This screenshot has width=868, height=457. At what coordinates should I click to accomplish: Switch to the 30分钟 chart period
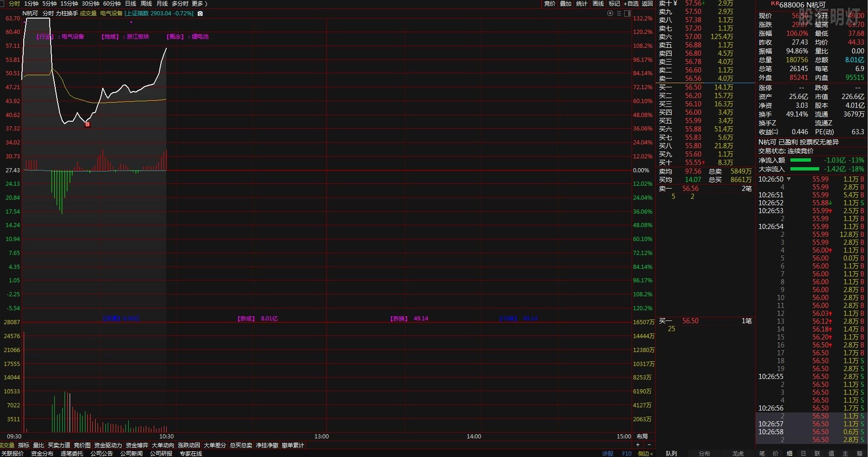click(91, 3)
